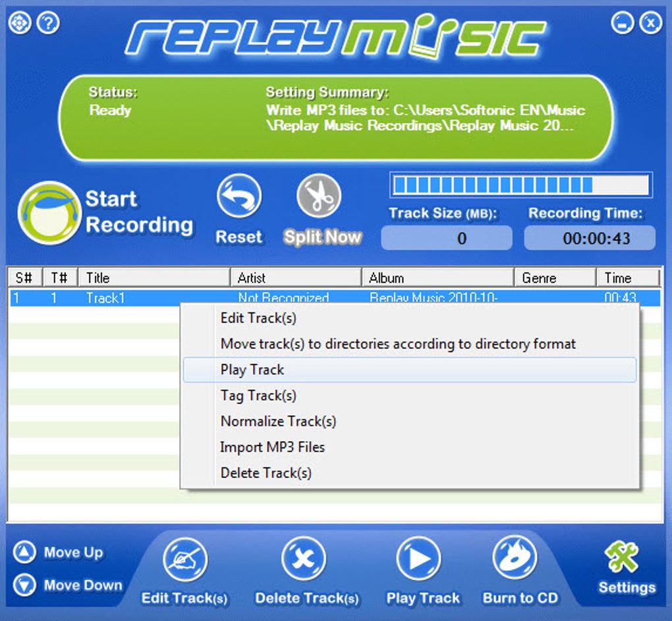
Task: Click the Start Recording label
Action: (139, 212)
